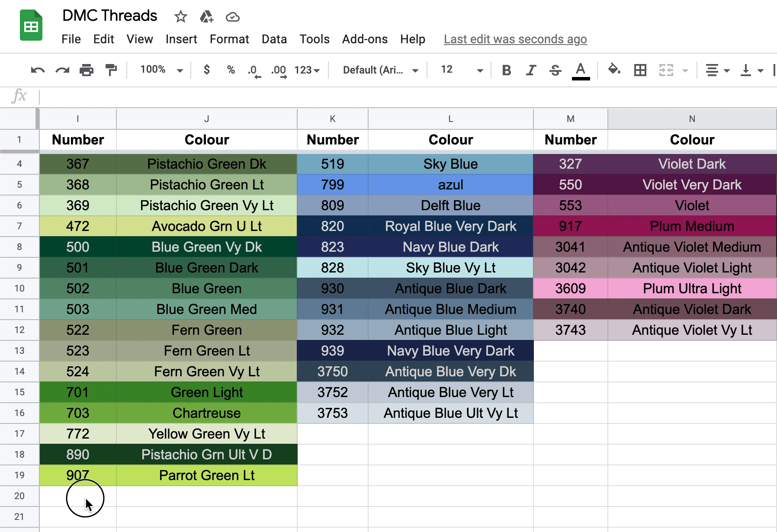Screen dimensions: 777x532
Task: Open the Insert menu
Action: point(181,39)
